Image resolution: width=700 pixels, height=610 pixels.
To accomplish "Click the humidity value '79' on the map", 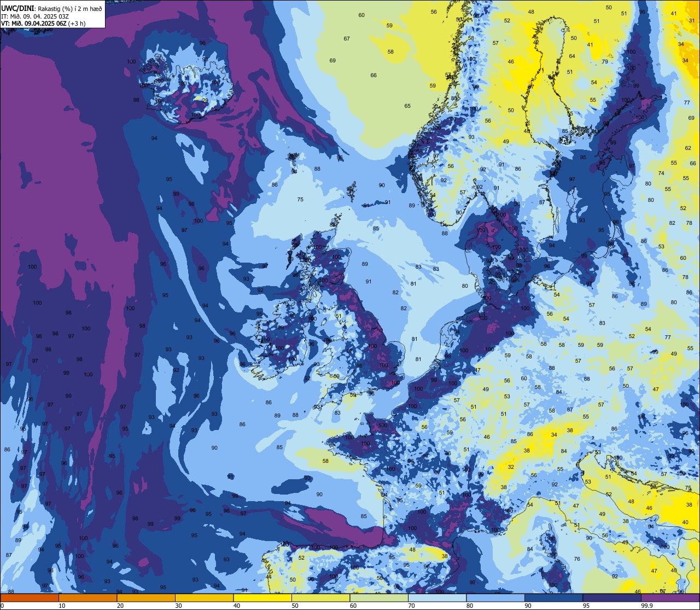I will (x=605, y=61).
